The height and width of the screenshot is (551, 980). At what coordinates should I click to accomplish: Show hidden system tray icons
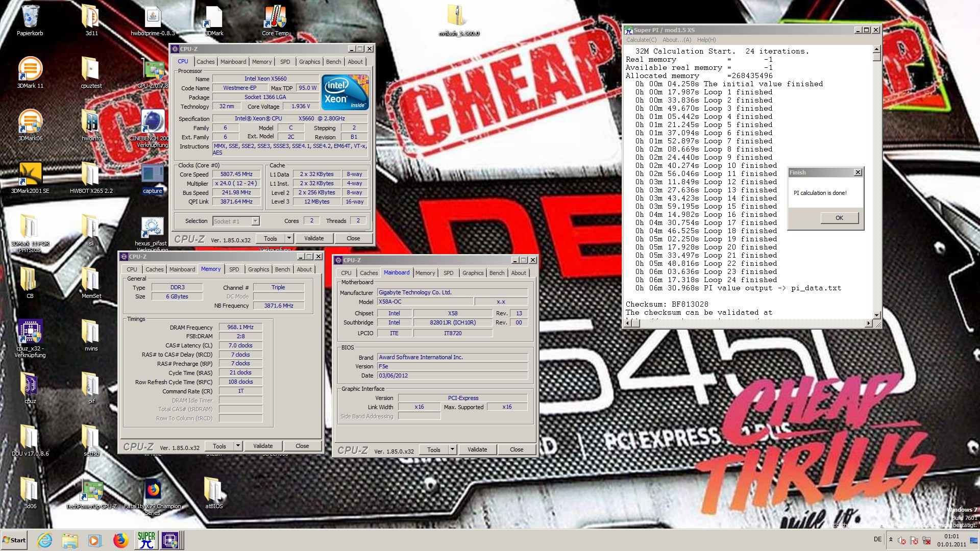891,540
